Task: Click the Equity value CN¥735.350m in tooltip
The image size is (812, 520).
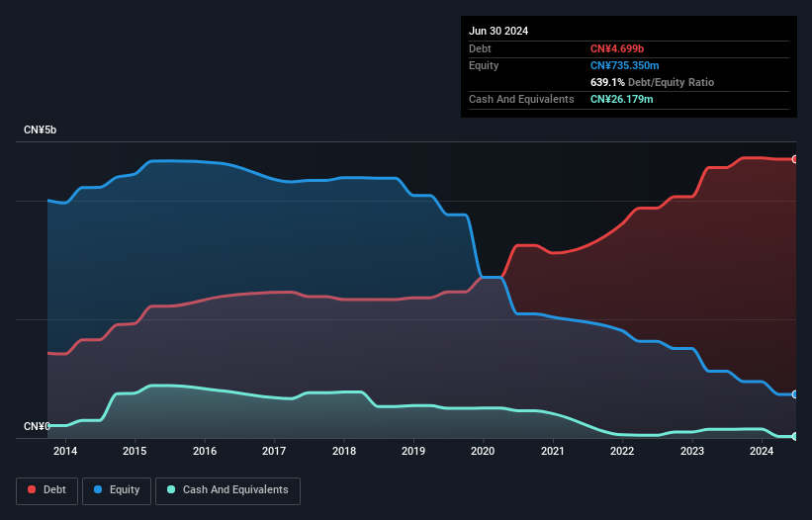Action: [x=624, y=65]
